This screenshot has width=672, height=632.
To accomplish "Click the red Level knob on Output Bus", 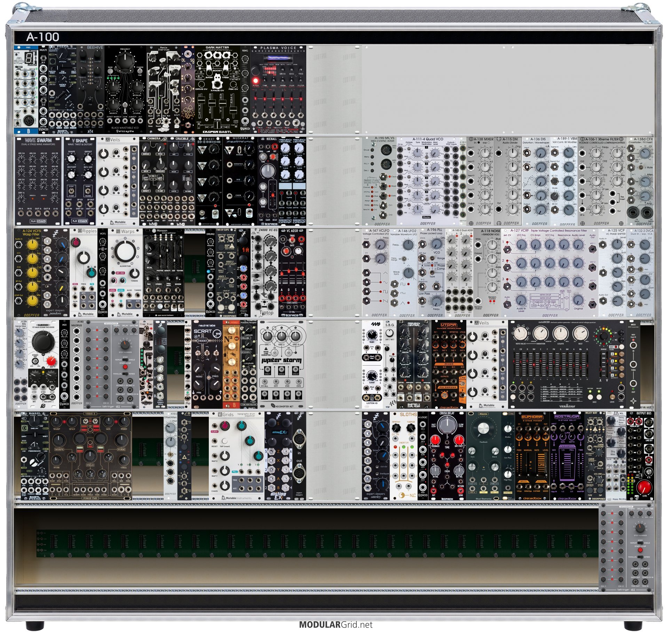I will (645, 487).
